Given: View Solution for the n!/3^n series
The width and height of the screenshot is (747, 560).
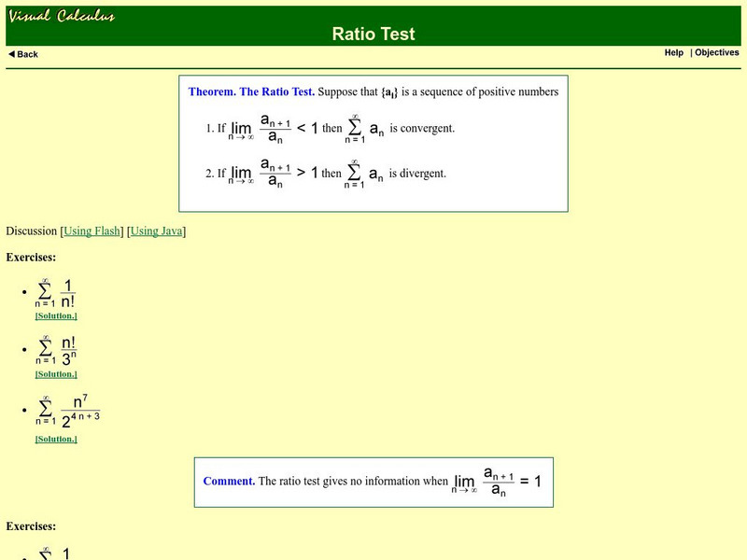Looking at the screenshot, I should click(56, 374).
